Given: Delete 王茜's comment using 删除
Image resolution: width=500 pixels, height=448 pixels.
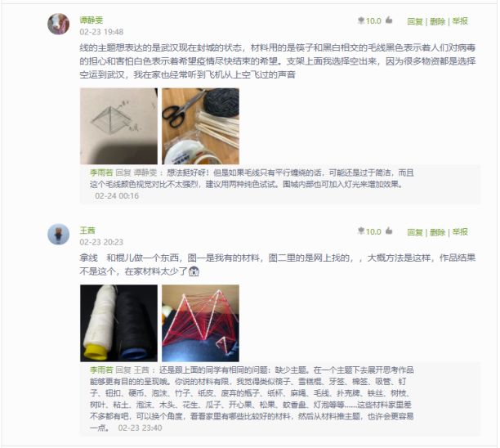Looking at the screenshot, I should [438, 232].
